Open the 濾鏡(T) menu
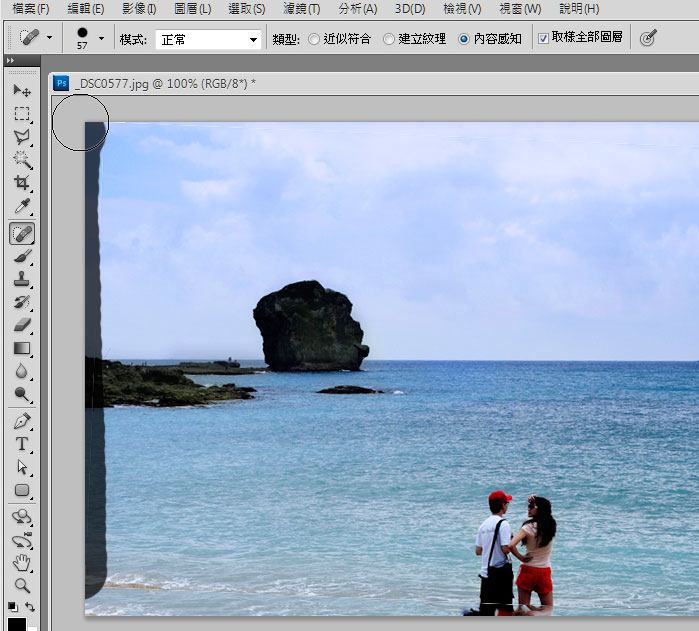 click(301, 8)
